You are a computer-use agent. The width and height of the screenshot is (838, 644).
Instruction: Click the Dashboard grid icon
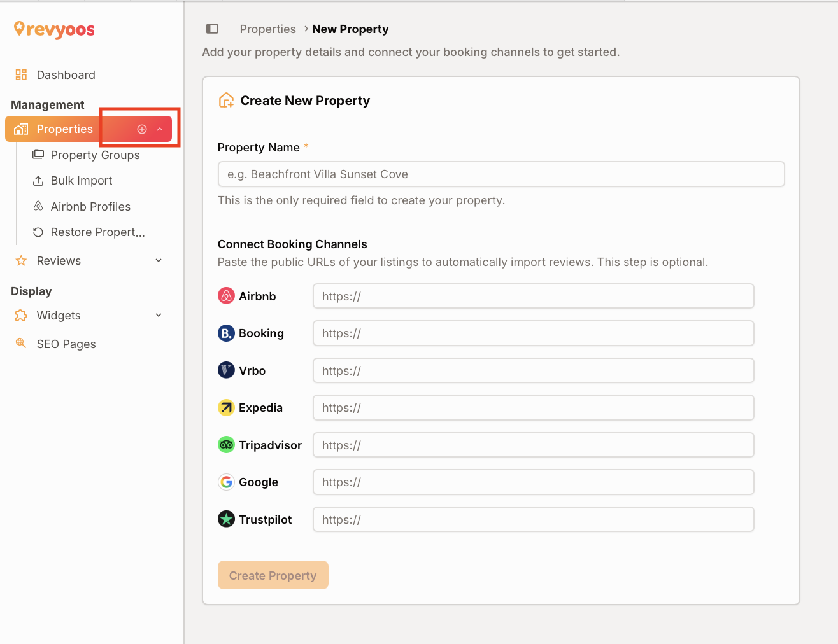(21, 74)
